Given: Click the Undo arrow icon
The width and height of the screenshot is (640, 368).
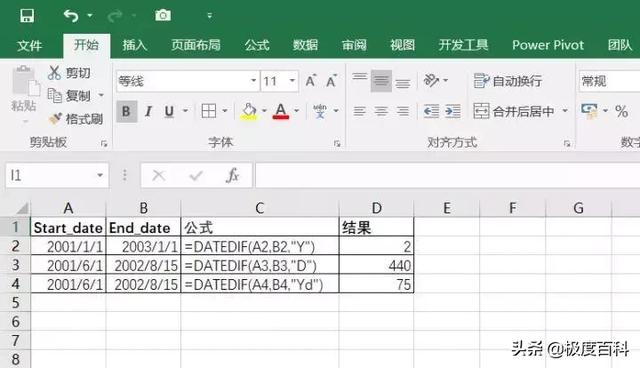Looking at the screenshot, I should 71,16.
